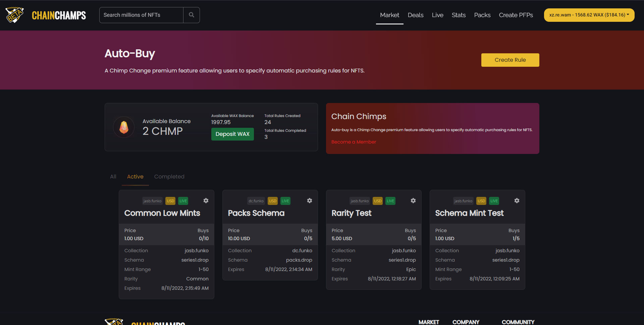
Task: Click the Chain Chimps panel heading
Action: (359, 116)
